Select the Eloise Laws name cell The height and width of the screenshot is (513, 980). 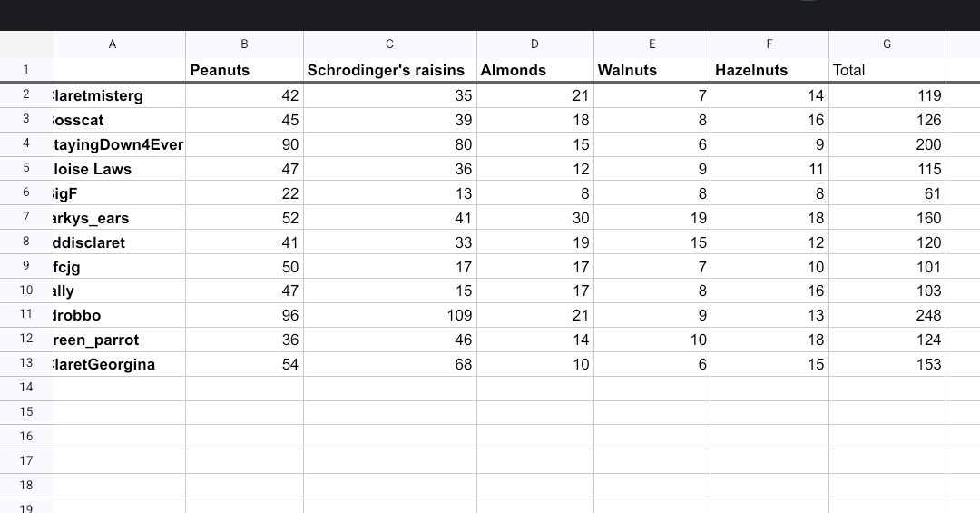pos(118,169)
